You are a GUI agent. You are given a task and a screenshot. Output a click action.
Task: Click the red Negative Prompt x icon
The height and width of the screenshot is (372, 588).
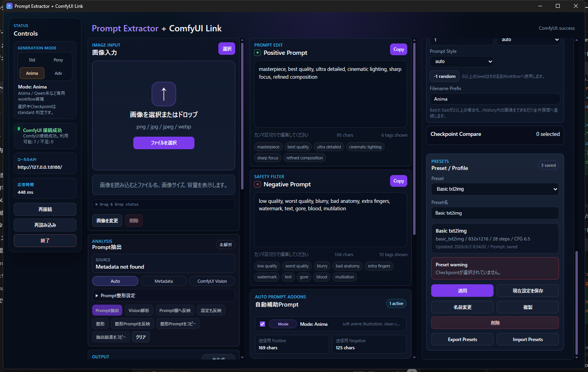[x=258, y=184]
